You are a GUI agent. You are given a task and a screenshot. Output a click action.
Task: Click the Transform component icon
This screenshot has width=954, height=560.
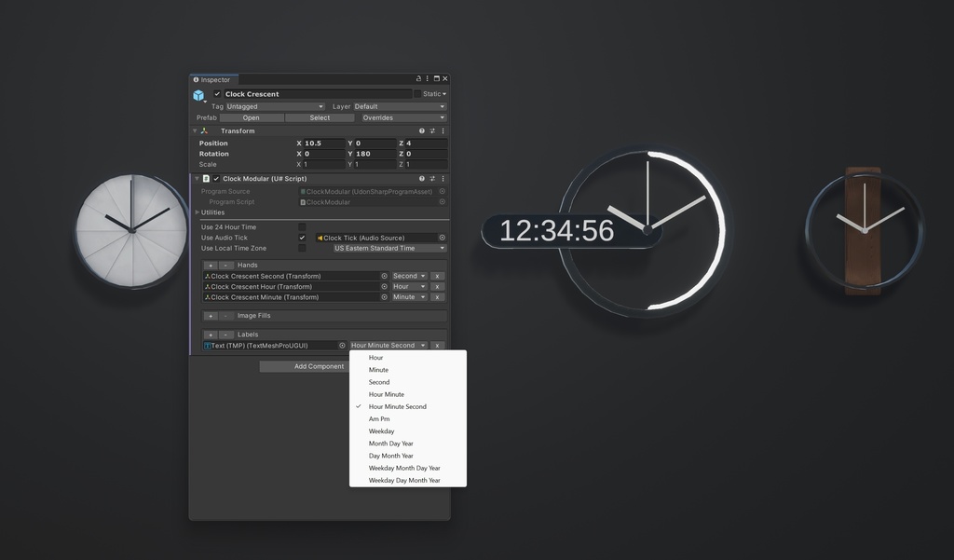coord(204,131)
